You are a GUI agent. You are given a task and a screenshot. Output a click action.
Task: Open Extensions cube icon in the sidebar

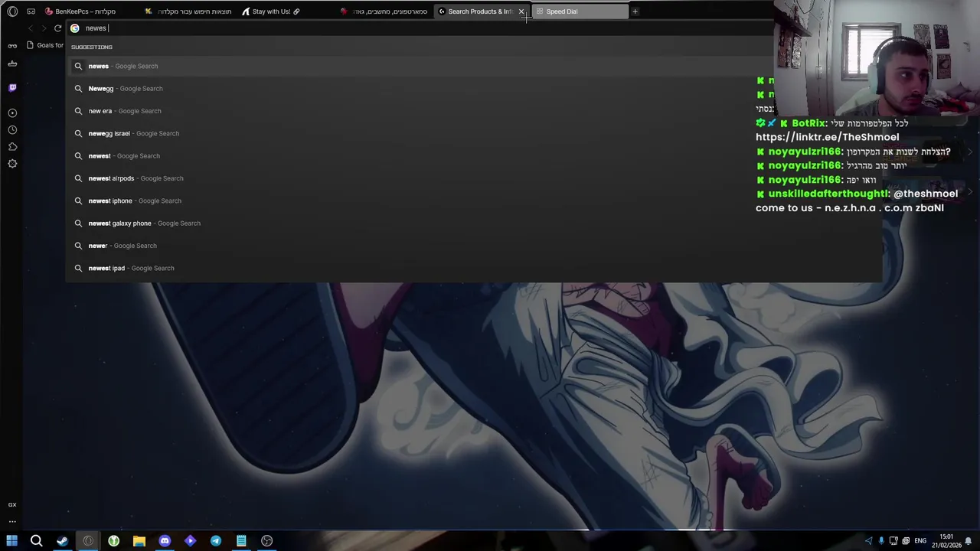point(12,147)
